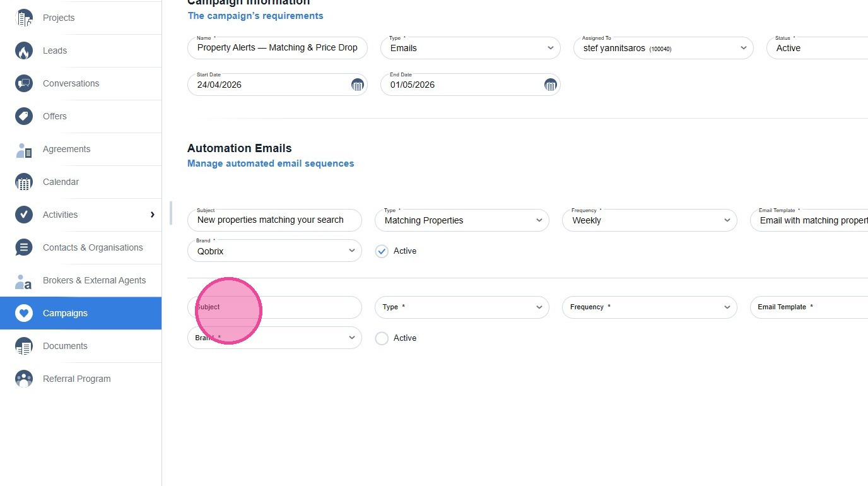Open Conversations via its chat icon
Viewport: 868px width, 486px height.
click(24, 83)
